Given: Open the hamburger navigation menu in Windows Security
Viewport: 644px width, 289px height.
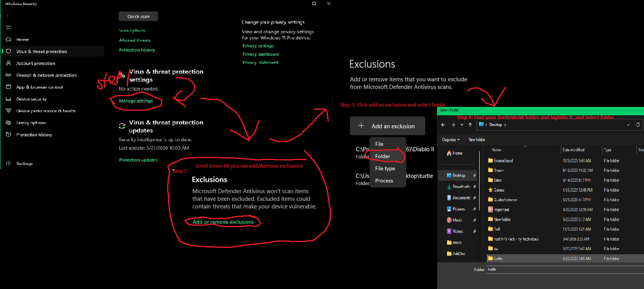Looking at the screenshot, I should (8, 27).
